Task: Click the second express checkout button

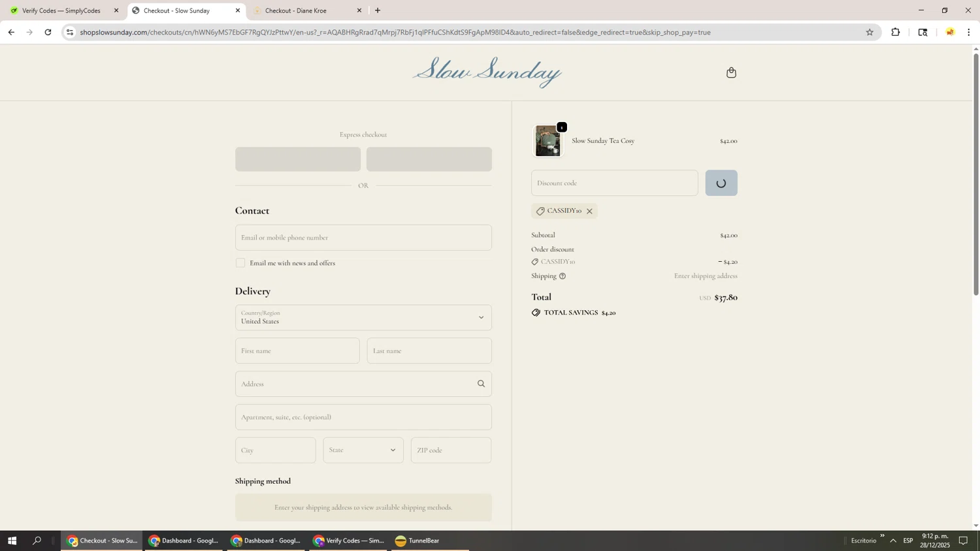Action: [429, 159]
